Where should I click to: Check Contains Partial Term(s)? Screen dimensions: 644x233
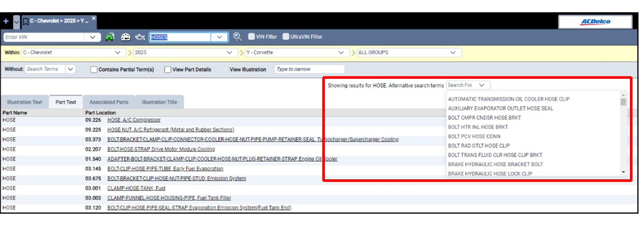pyautogui.click(x=93, y=70)
